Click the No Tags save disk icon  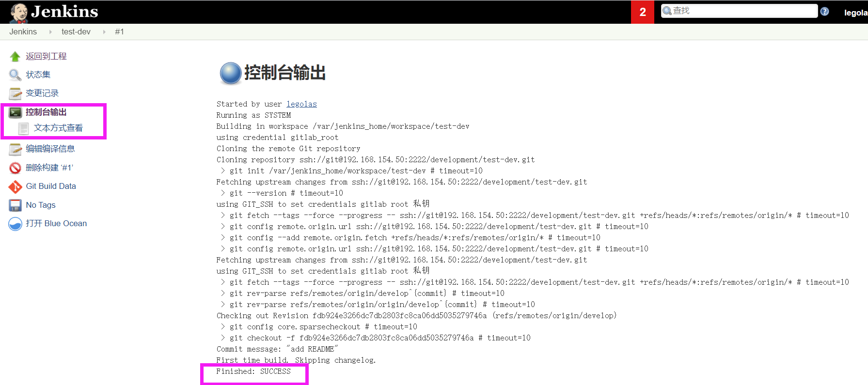click(15, 205)
